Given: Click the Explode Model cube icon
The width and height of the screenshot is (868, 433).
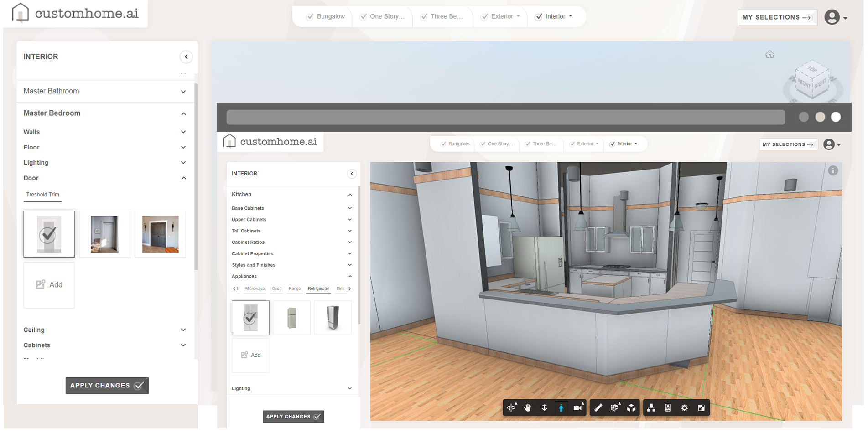Looking at the screenshot, I should (x=631, y=407).
